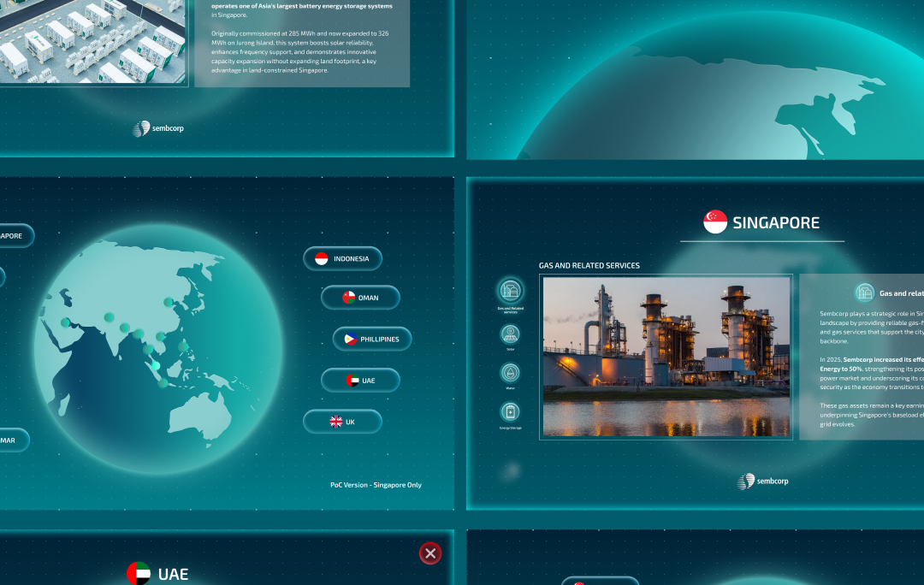Select the Water category icon

pos(511,373)
